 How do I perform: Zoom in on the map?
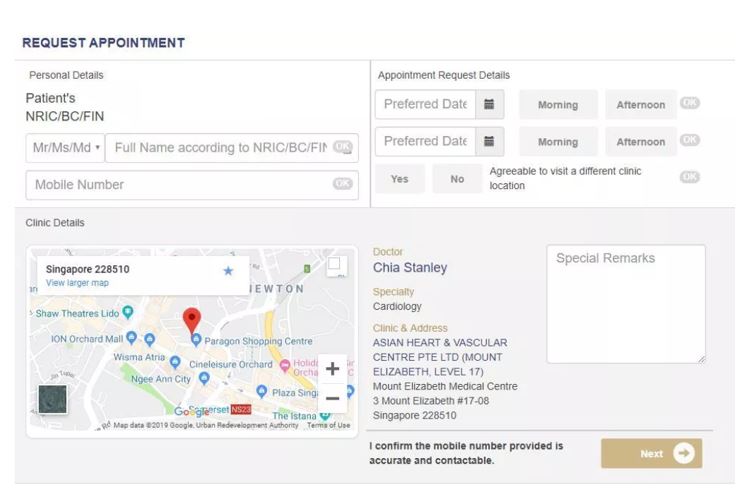click(x=333, y=368)
